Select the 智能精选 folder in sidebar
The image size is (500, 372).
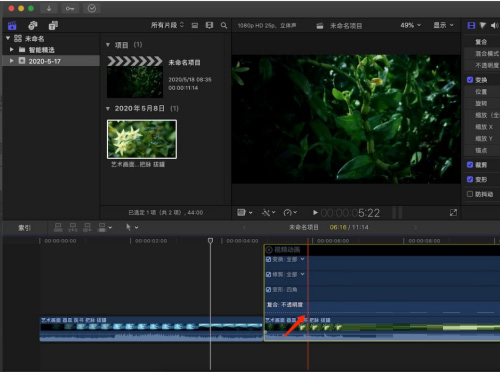(x=41, y=50)
